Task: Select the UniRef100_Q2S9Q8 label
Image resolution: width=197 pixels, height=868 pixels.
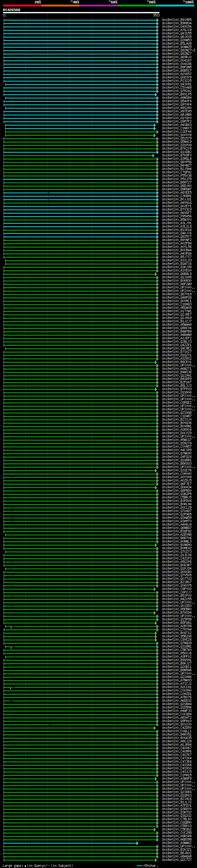Action: pos(176,413)
